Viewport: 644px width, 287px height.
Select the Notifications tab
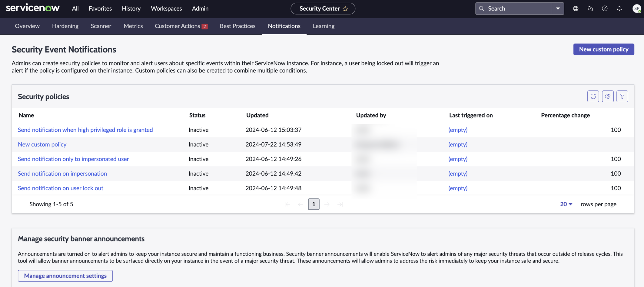click(284, 26)
